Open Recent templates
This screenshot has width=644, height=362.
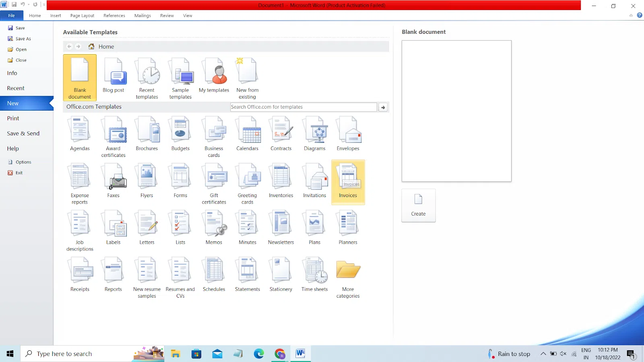pos(147,78)
